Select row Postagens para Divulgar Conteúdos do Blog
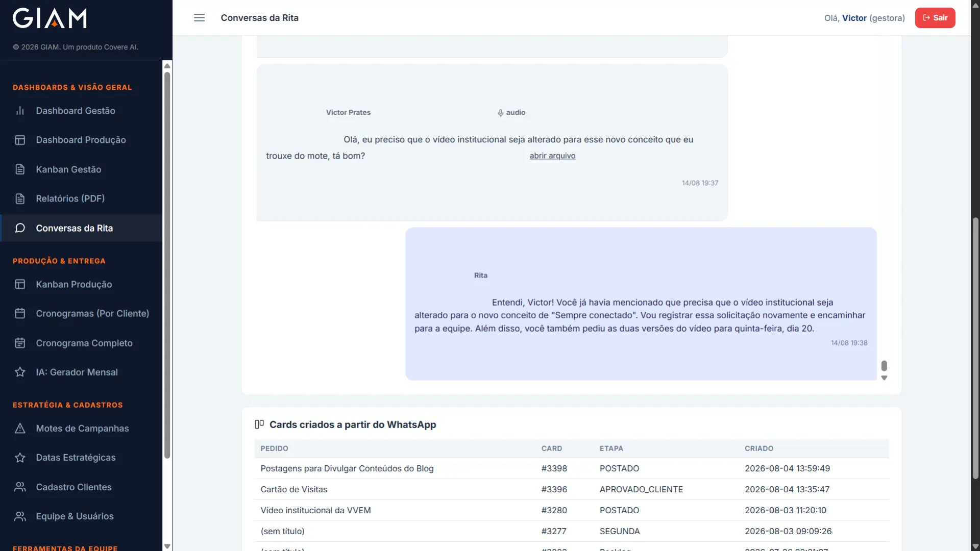 [x=572, y=468]
